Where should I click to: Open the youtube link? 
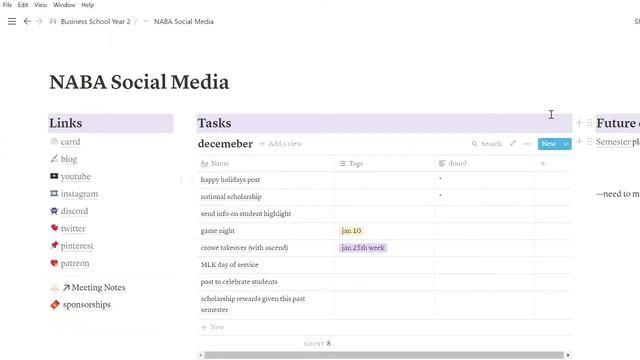point(76,176)
